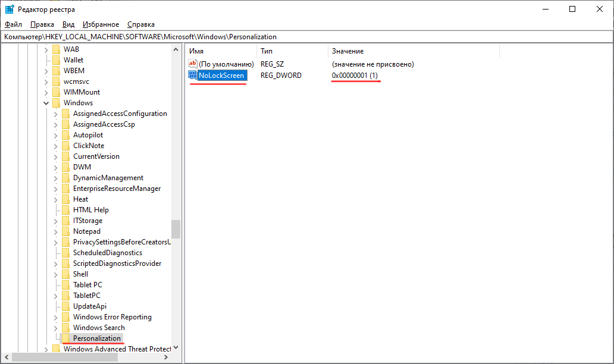614x364 pixels.
Task: Click the default string value icon
Action: (193, 64)
